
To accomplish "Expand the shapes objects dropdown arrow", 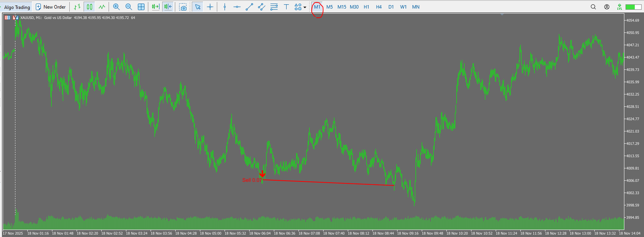I will 305,7.
